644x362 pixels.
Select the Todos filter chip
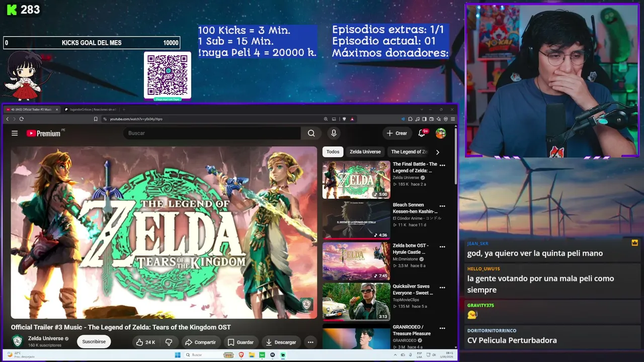pos(333,152)
